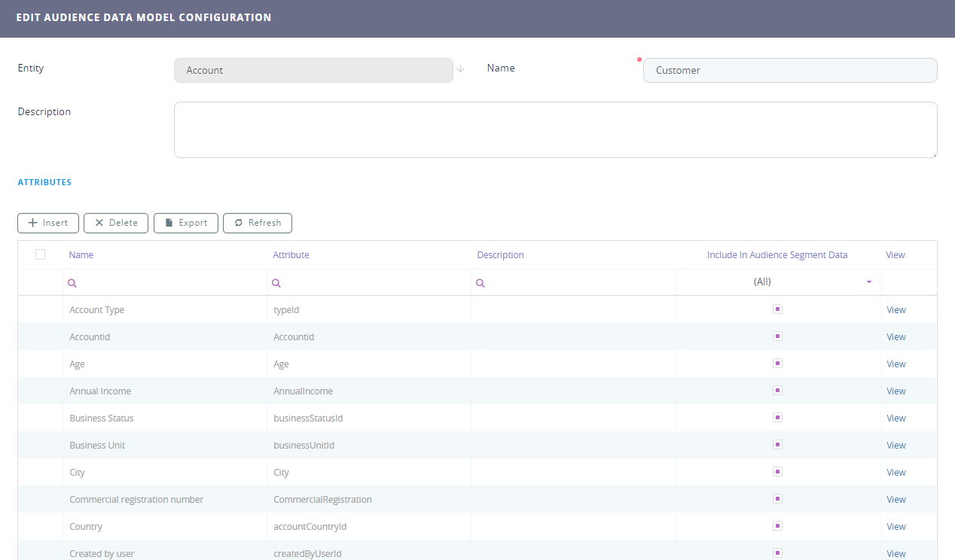Image resolution: width=955 pixels, height=560 pixels.
Task: Open View link for Age row
Action: coord(896,364)
